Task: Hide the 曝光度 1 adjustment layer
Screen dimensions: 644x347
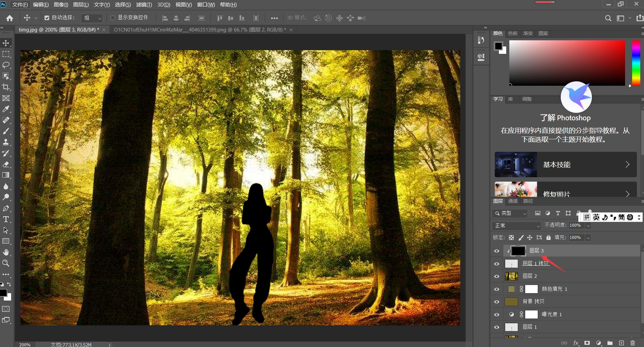Action: 496,314
